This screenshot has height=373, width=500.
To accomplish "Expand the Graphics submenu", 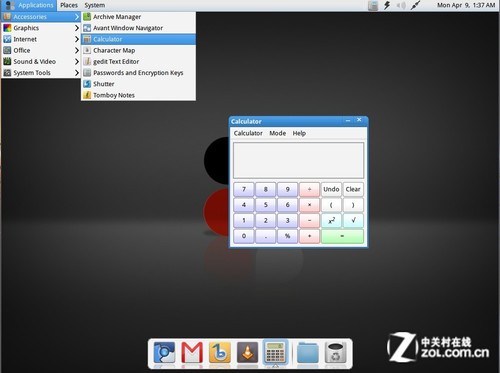I will tap(41, 28).
